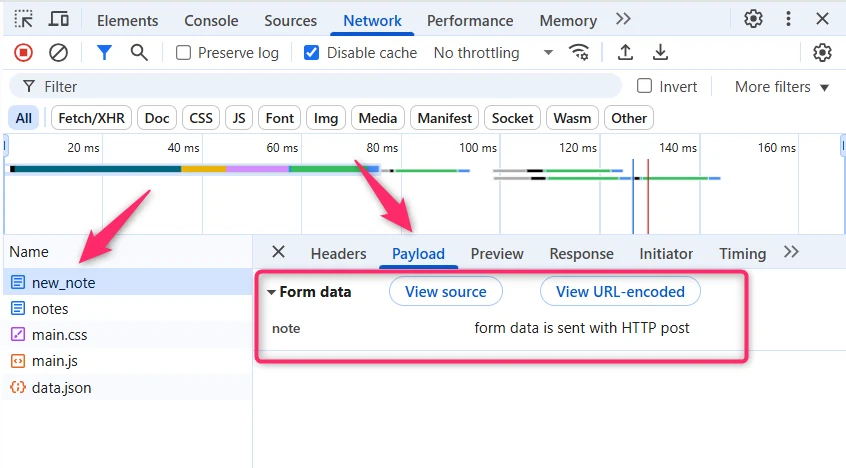This screenshot has height=468, width=846.
Task: Enable the Preserve log checkbox
Action: point(183,53)
